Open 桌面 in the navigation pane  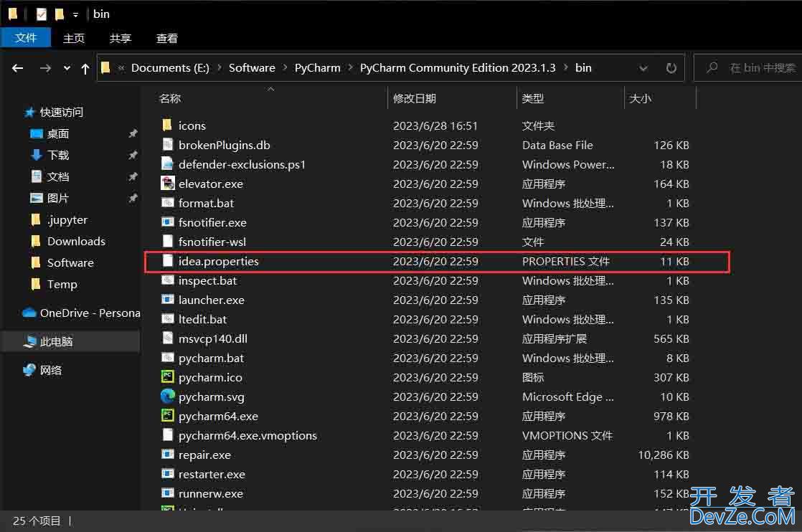(58, 133)
